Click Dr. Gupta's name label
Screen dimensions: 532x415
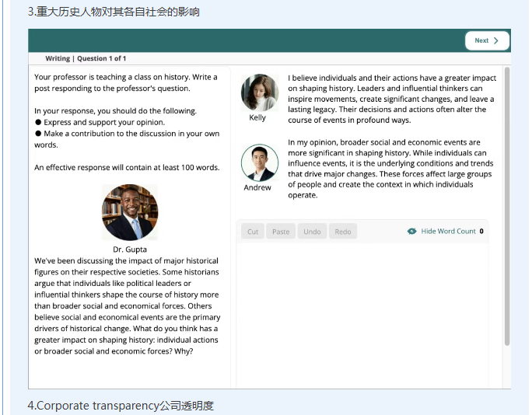130,249
